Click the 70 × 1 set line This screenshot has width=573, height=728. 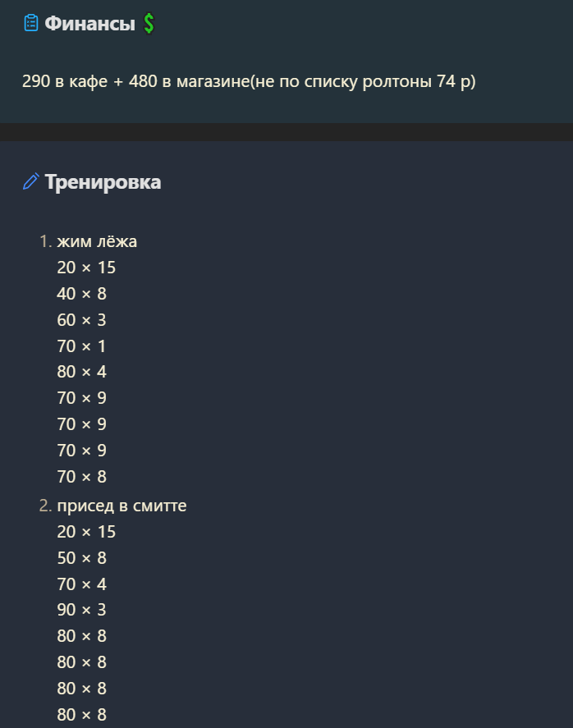[82, 346]
